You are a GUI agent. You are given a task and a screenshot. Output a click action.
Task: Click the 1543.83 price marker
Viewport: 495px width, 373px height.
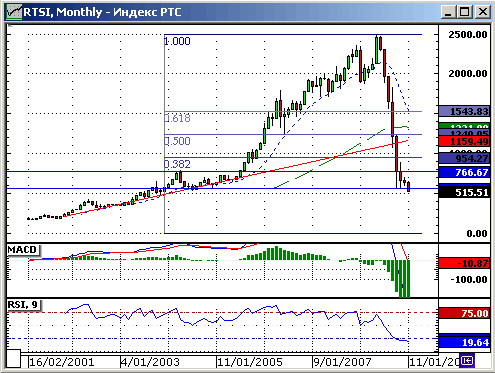click(x=464, y=111)
